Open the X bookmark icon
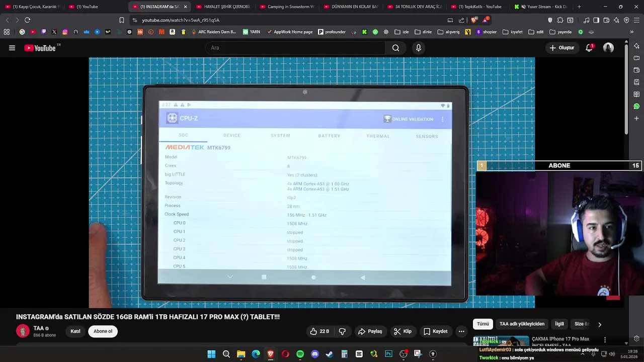 coord(54,32)
